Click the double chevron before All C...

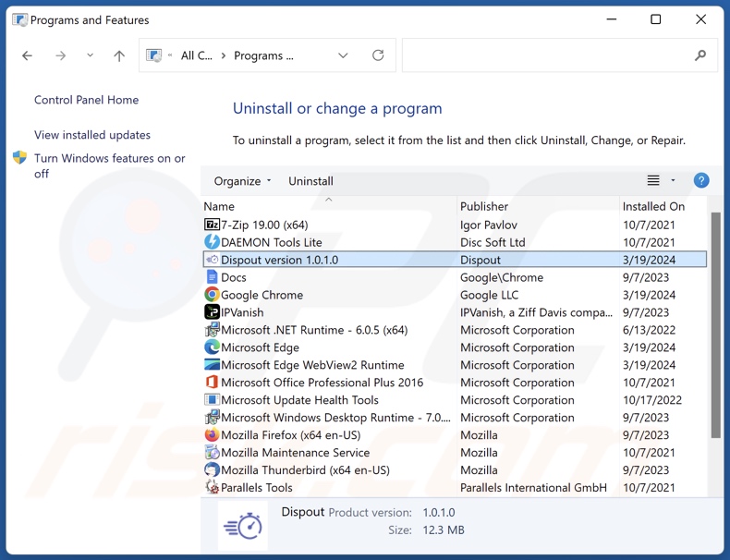[170, 55]
